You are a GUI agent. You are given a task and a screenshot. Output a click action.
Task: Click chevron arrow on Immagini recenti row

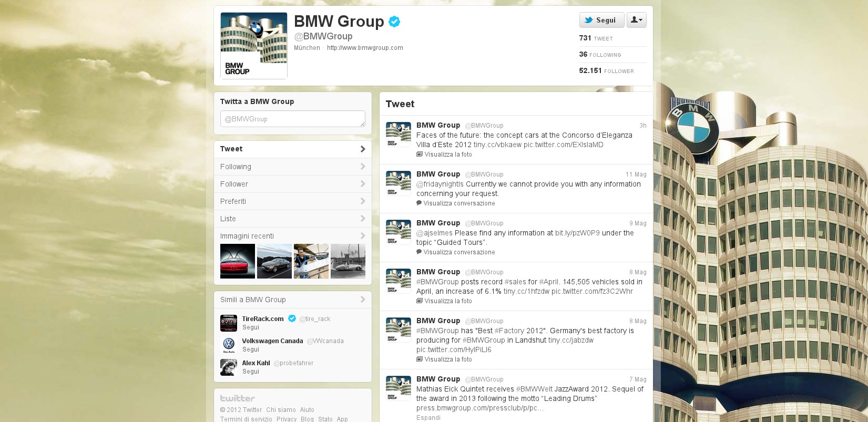pyautogui.click(x=363, y=236)
